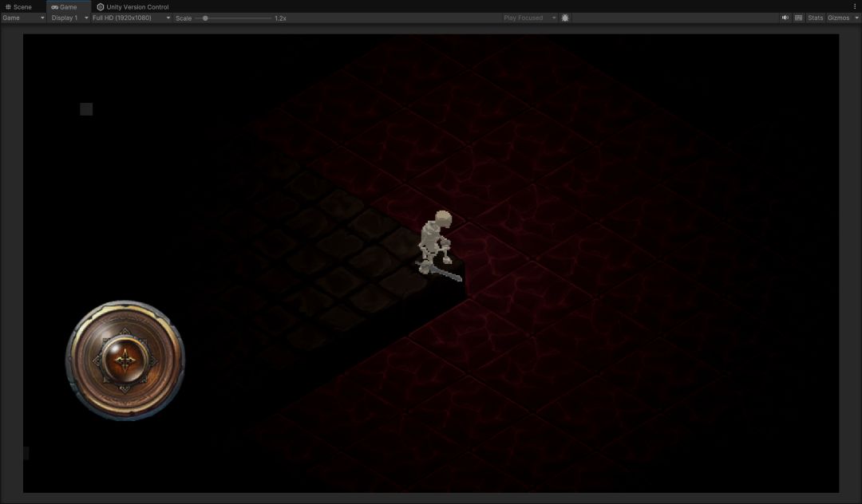Open the Unity Version Control tab
Screen dimensions: 862x504
tap(133, 6)
